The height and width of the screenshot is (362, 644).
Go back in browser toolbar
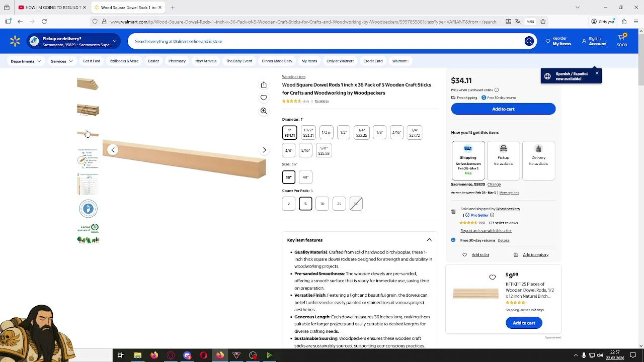20,22
